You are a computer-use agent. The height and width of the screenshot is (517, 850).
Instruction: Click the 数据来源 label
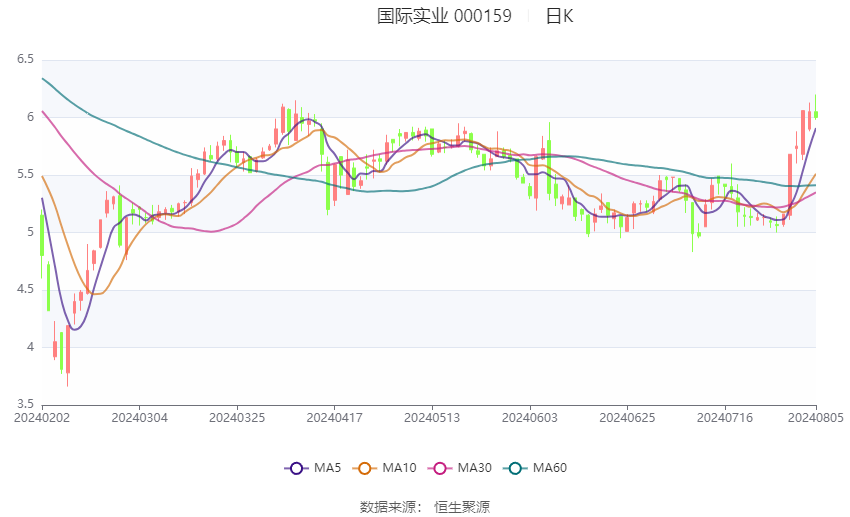tap(391, 507)
